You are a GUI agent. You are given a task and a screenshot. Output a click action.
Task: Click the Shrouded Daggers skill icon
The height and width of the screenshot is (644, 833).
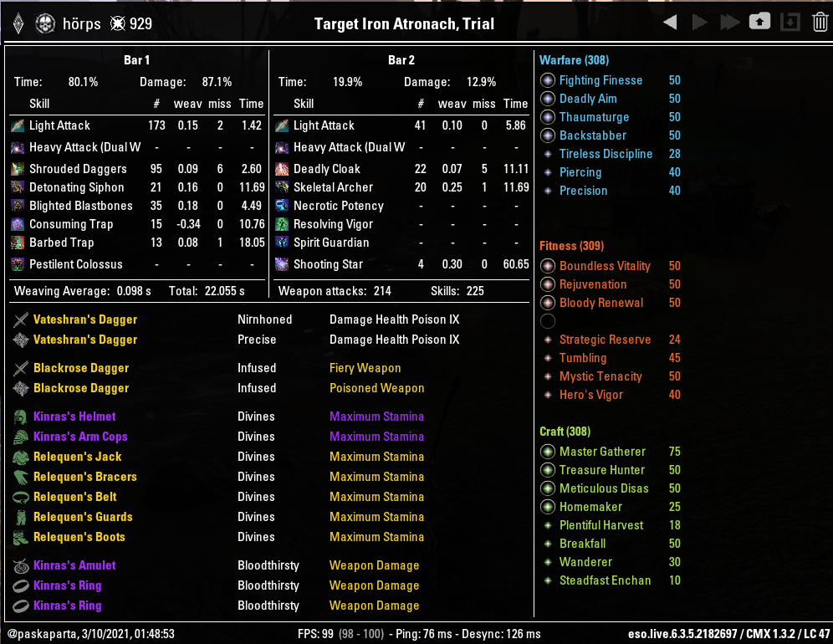(18, 169)
